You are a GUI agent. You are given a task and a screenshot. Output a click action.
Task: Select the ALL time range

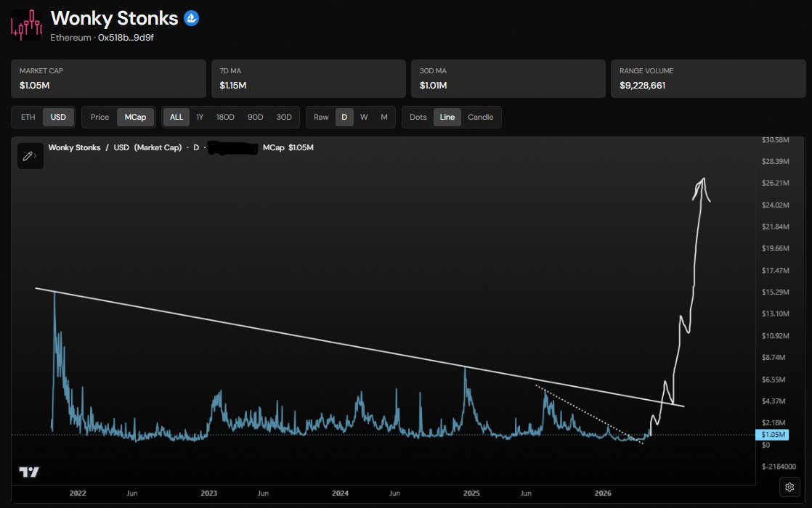coord(176,117)
